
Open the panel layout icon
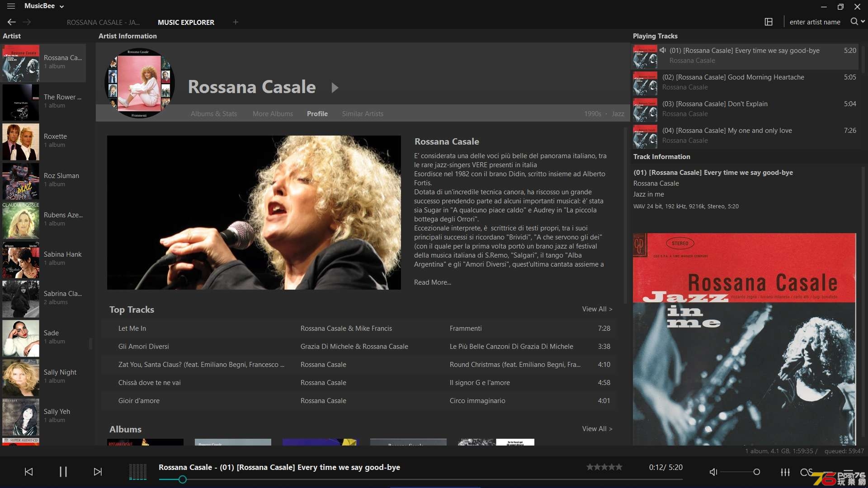[x=769, y=22]
